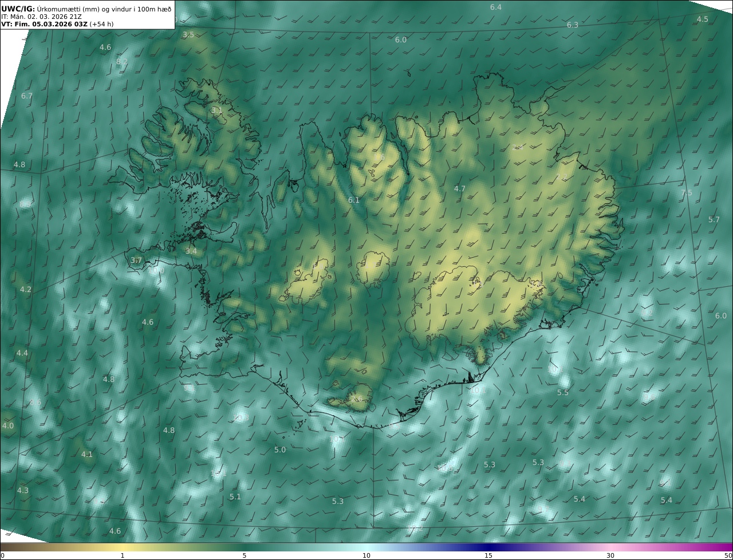Image resolution: width=733 pixels, height=560 pixels.
Task: Click the value 6.4 on the map
Action: pos(496,7)
